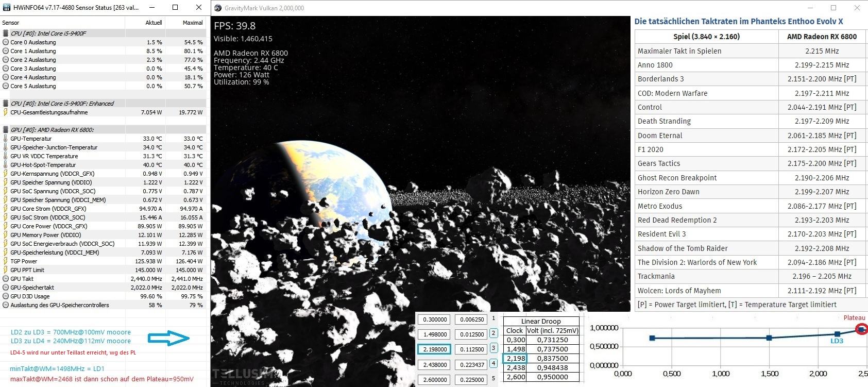Screen dimensions: 868x387
Task: Click the 2.600000 clock input field
Action: tap(434, 379)
